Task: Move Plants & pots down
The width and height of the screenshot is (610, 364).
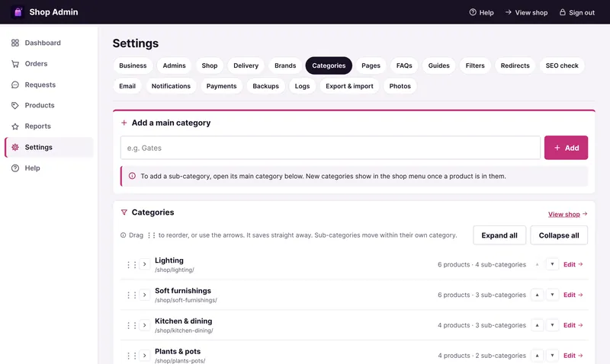Action: tap(552, 356)
